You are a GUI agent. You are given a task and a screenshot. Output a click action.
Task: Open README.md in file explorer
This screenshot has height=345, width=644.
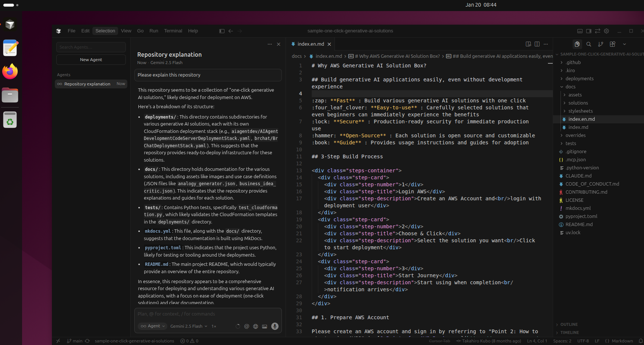(579, 225)
